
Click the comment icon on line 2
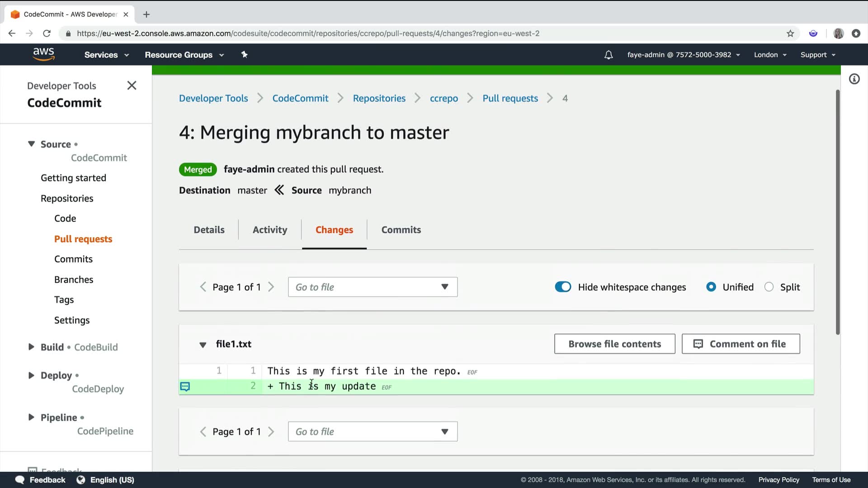tap(185, 387)
